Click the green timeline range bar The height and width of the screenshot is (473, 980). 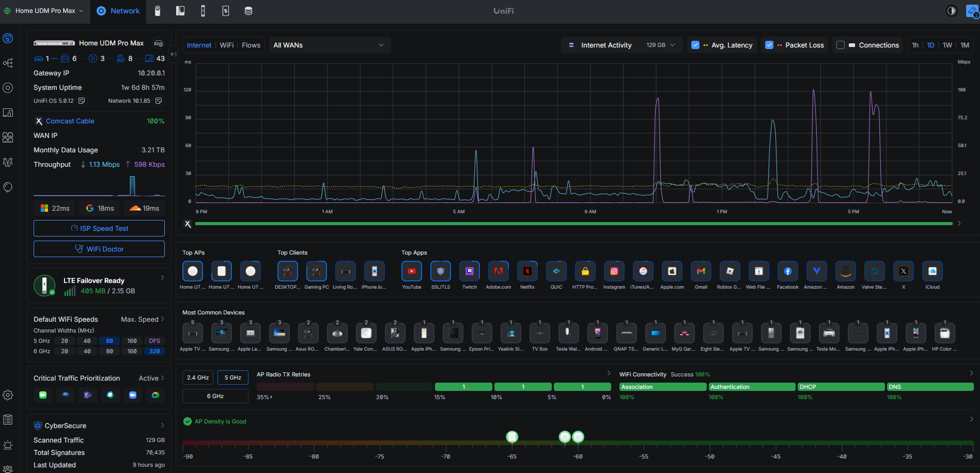pos(573,224)
